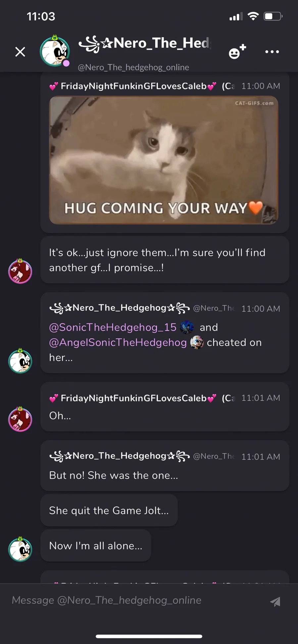Focus the Message @Nero_The_hedgehog_online field
The height and width of the screenshot is (644, 298).
(x=139, y=600)
